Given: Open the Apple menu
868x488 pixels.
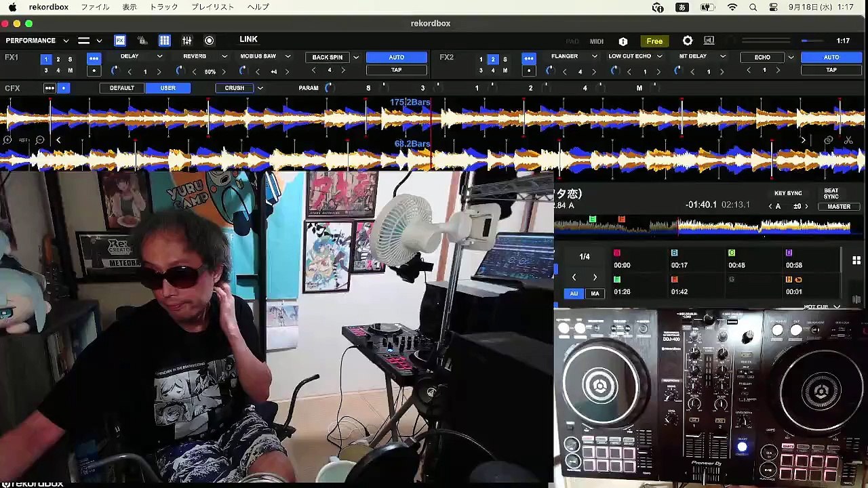Looking at the screenshot, I should coord(12,7).
